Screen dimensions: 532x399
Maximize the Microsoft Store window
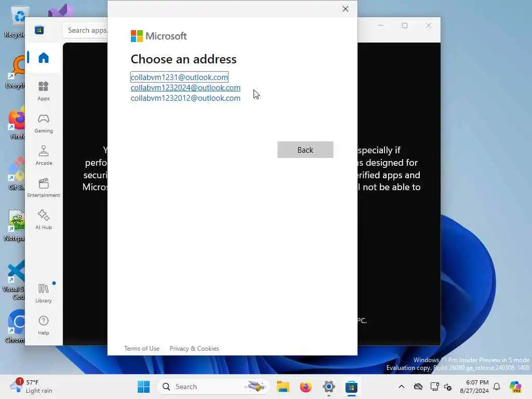(404, 25)
